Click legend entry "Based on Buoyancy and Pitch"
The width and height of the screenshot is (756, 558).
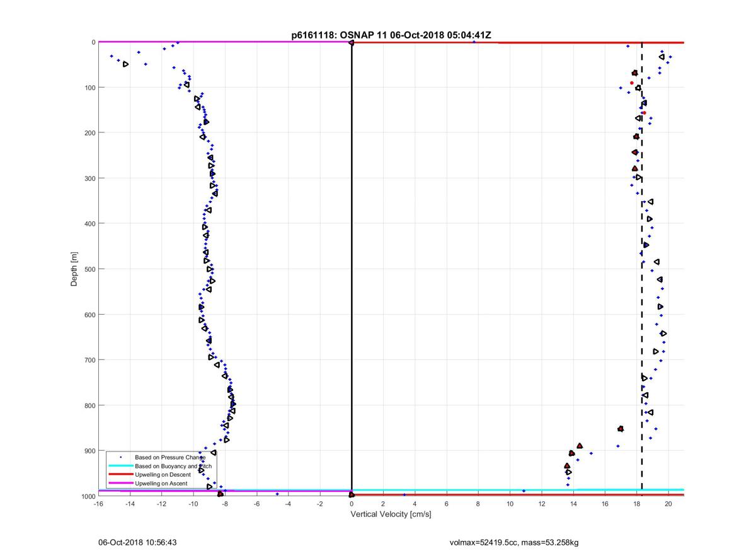(173, 465)
